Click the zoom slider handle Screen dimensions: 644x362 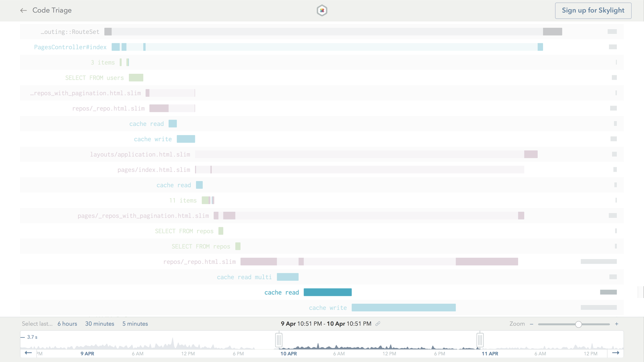(x=578, y=324)
